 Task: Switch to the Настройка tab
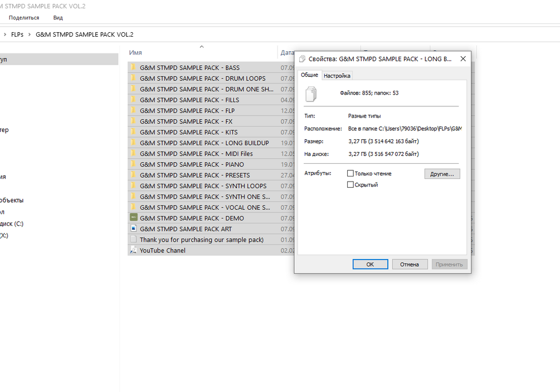(337, 76)
